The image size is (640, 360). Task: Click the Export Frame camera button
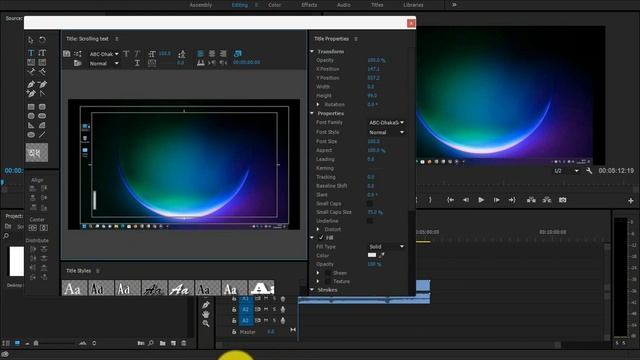562,200
